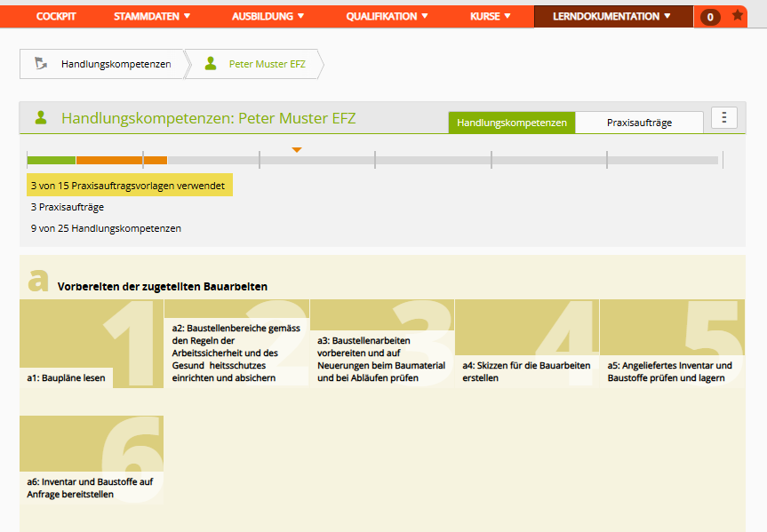Open tile a6: Inventar und Baustoffe bereitstellen
This screenshot has width=767, height=532.
point(92,460)
